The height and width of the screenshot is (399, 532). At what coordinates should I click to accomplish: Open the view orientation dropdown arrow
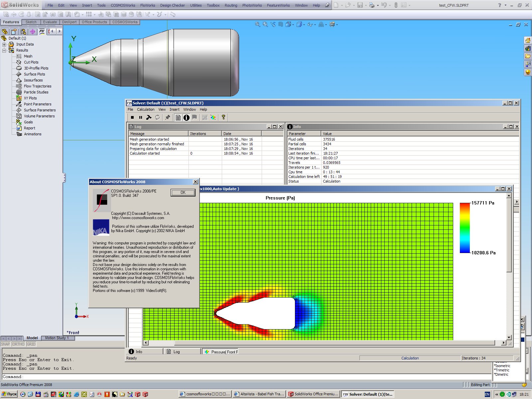click(x=293, y=25)
